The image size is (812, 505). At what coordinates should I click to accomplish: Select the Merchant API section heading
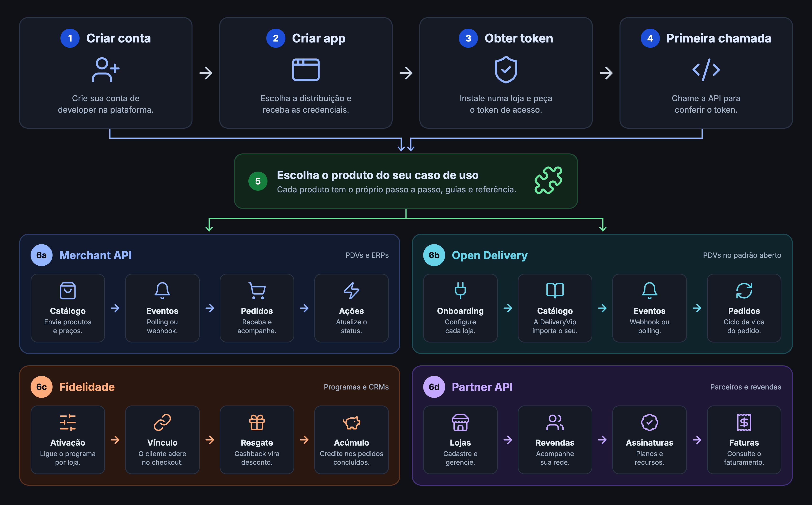95,255
